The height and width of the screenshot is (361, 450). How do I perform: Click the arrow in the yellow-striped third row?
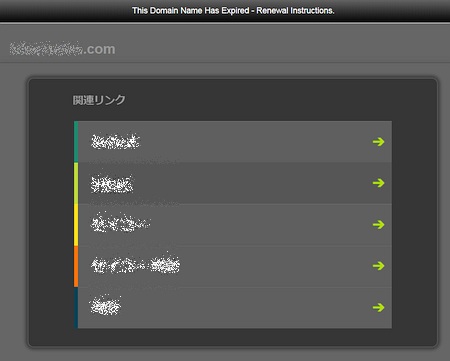tap(378, 225)
